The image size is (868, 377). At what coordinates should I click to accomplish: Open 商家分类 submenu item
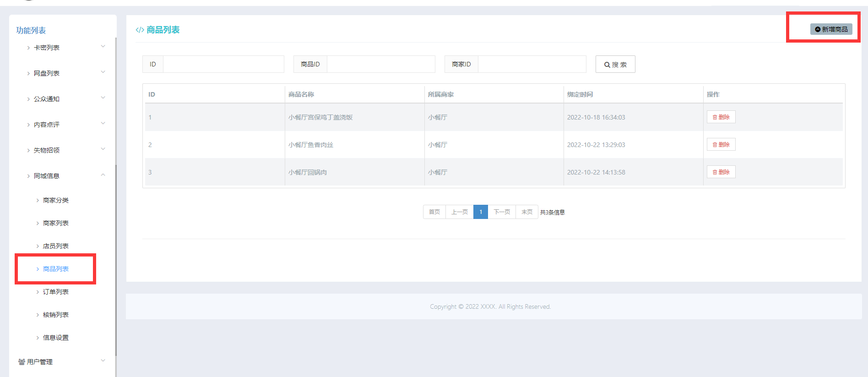(55, 200)
